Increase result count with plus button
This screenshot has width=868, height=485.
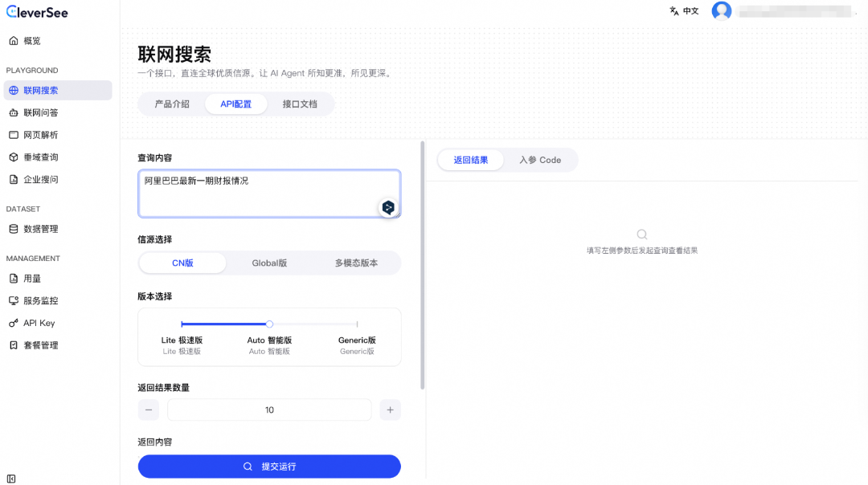point(391,410)
